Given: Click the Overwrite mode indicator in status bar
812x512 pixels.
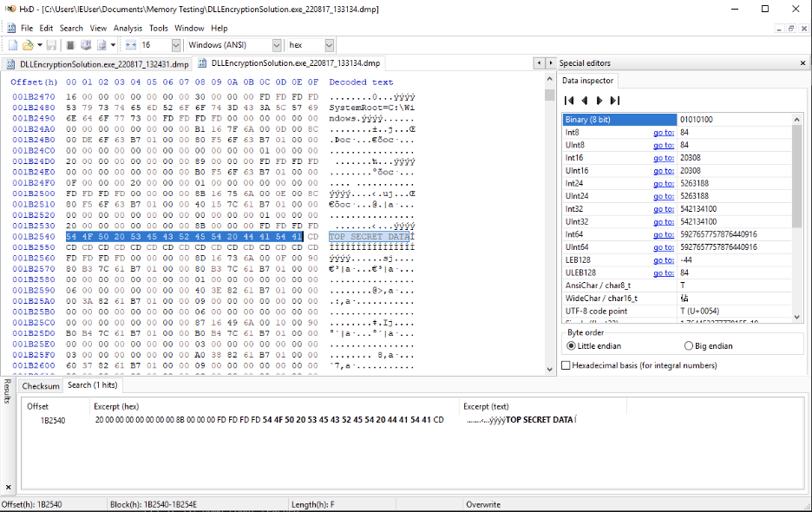Looking at the screenshot, I should tap(483, 505).
